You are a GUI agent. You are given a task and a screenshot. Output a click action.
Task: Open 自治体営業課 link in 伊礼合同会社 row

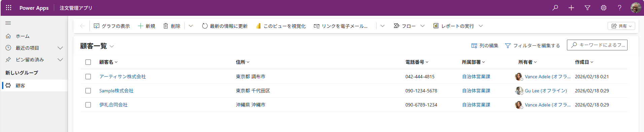pyautogui.click(x=476, y=105)
